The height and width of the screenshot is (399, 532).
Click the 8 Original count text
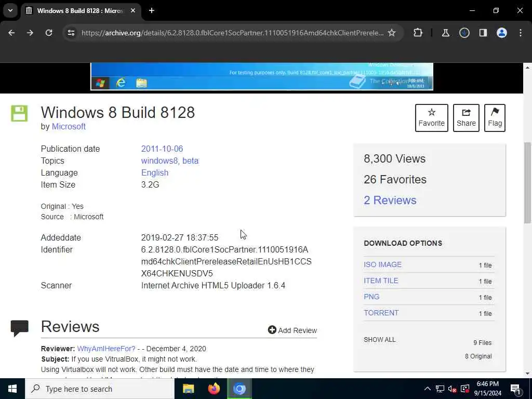(478, 356)
